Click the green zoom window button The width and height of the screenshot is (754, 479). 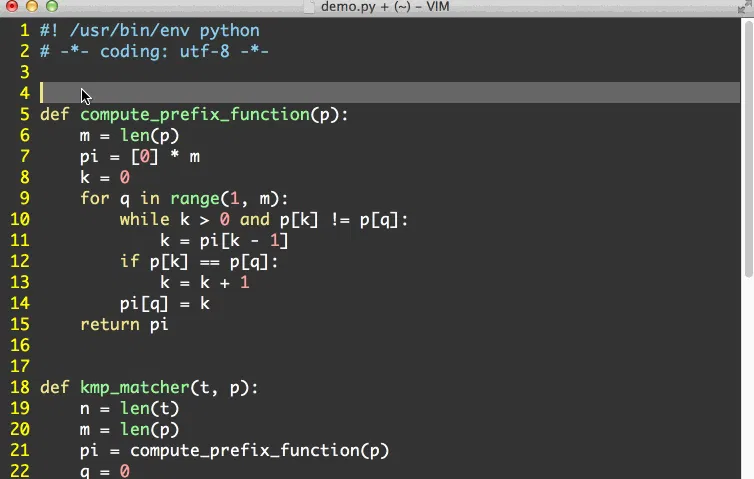tap(52, 8)
